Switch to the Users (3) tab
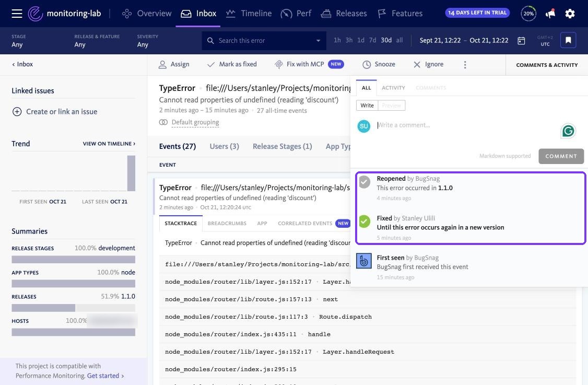 coord(224,146)
